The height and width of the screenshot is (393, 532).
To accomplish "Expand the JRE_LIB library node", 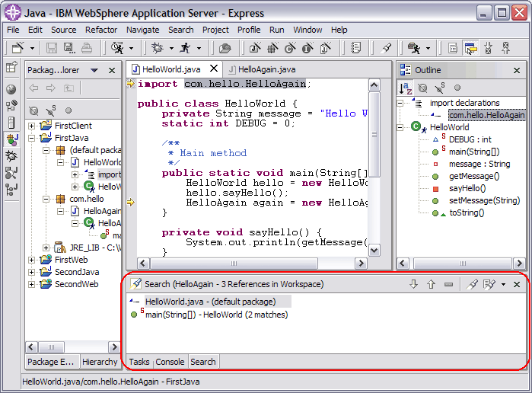I will pyautogui.click(x=46, y=248).
